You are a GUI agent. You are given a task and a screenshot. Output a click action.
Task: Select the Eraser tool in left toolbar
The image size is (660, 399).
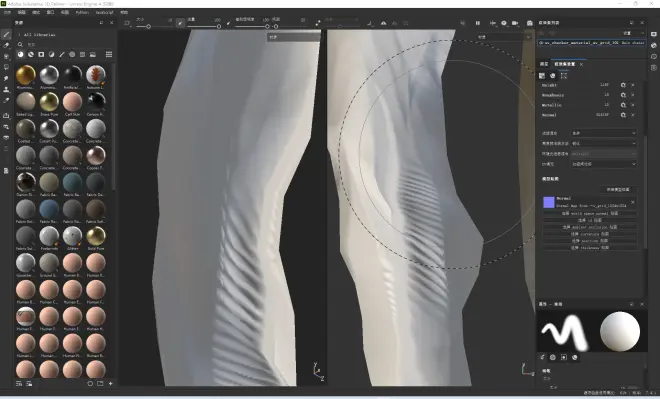click(6, 45)
